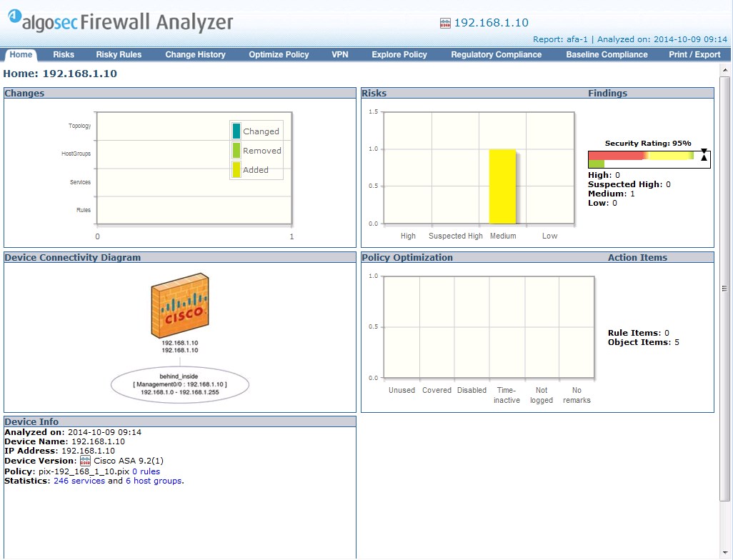Open the Home tab
Screen dimensions: 733x560
click(x=21, y=54)
